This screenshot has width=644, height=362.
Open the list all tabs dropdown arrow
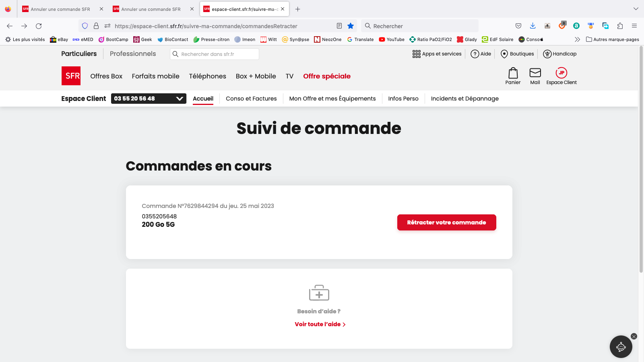(x=636, y=9)
